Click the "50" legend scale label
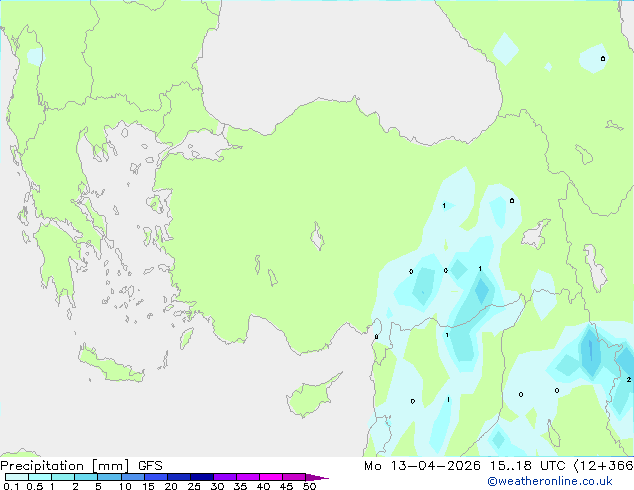634x490 pixels. 309,486
